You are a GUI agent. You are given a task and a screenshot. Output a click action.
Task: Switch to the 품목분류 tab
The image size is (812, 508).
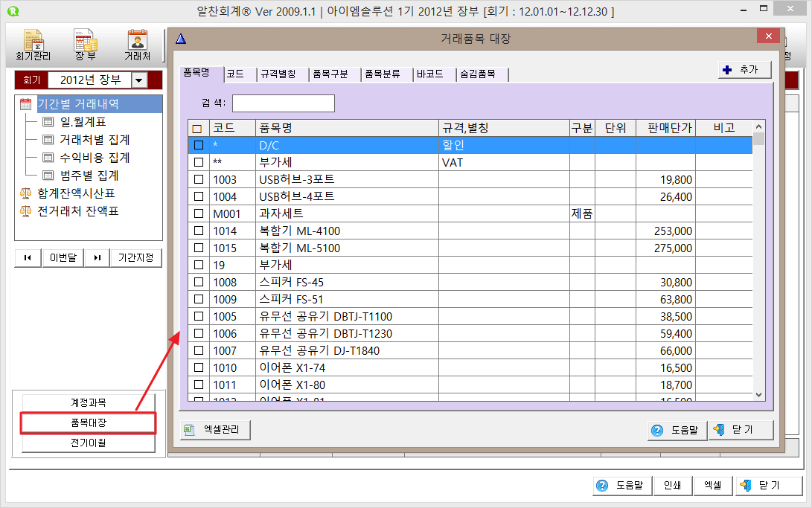click(387, 74)
